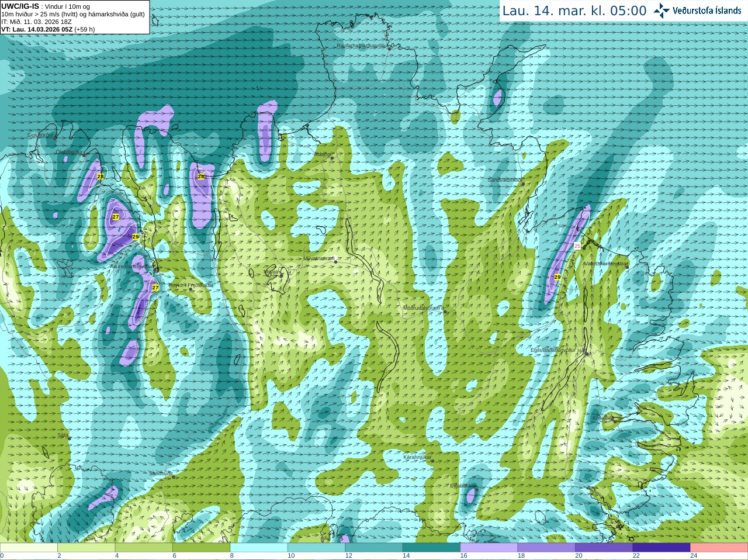Pick the 6–8 m/s olive green legend swatch
748x560 pixels.
coord(201,548)
